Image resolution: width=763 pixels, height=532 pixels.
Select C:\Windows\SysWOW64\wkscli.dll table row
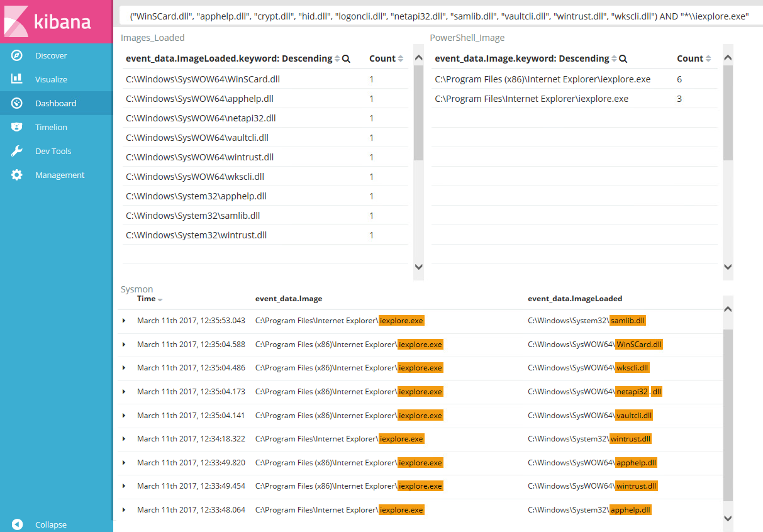coord(265,177)
